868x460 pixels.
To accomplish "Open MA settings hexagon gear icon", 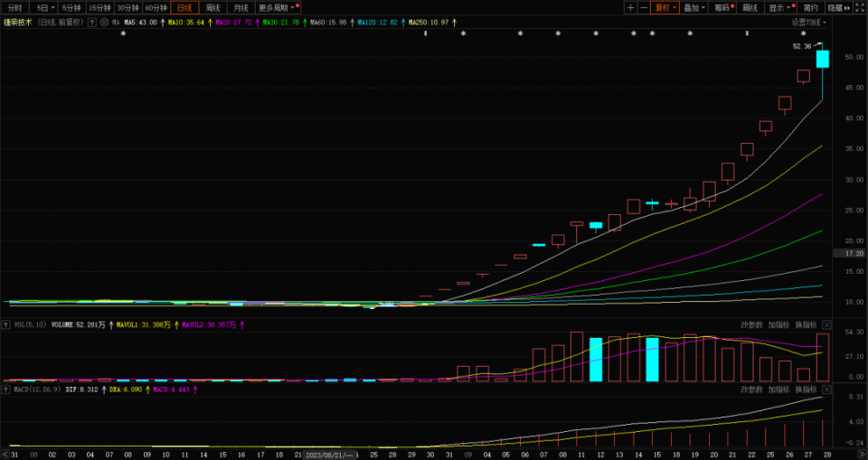I will (x=104, y=23).
